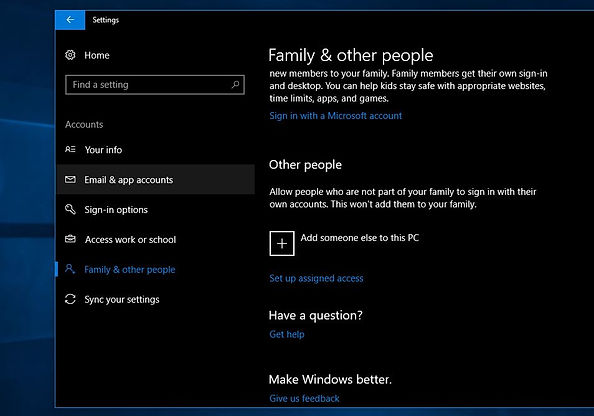Click the Sign-in options key icon
594x416 pixels.
[x=70, y=209]
